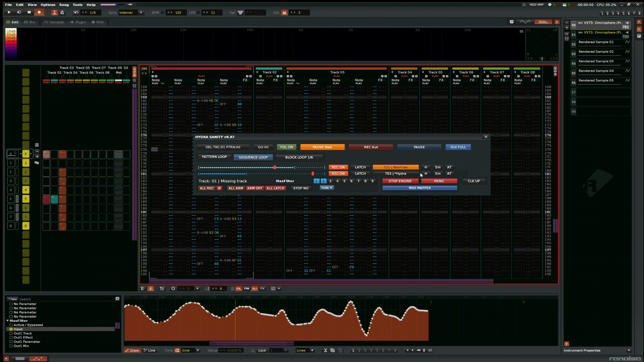Select BLOCK LOOP 1/6 in Hydra Sanity

(299, 157)
